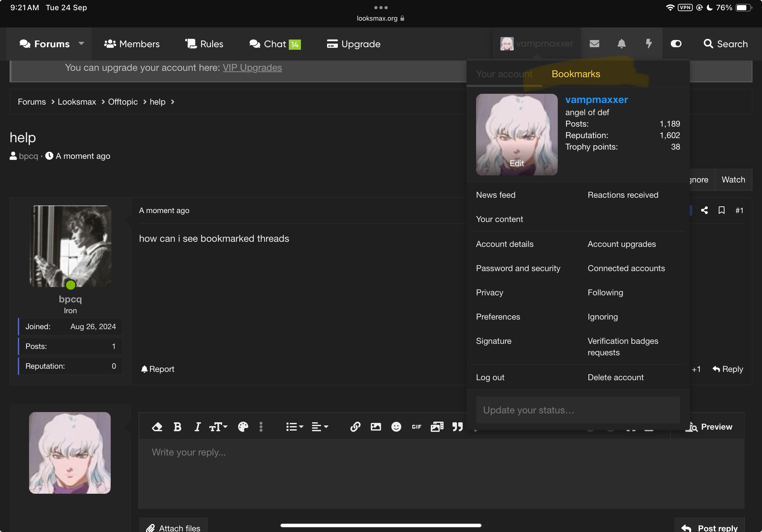Open Verification badges requests
This screenshot has width=762, height=532.
623,347
